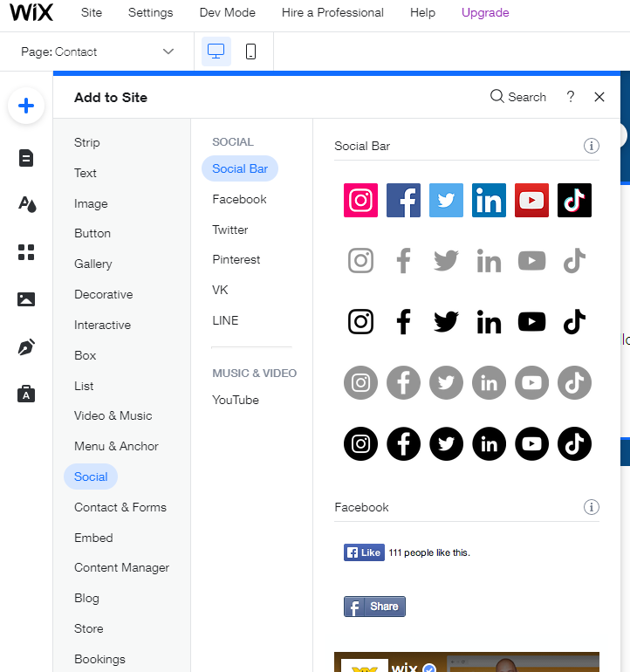630x672 pixels.
Task: Open the Blog pen sidebar icon
Action: pyautogui.click(x=26, y=346)
